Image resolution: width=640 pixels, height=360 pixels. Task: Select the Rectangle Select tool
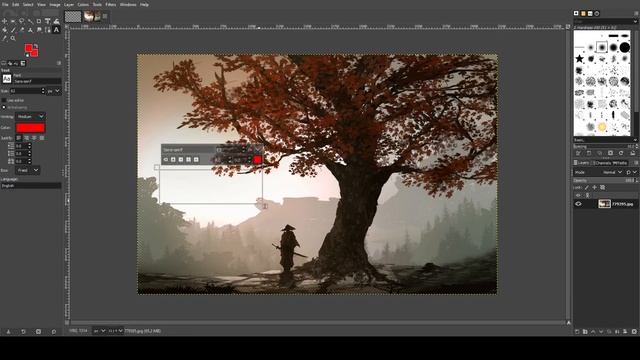pos(13,21)
